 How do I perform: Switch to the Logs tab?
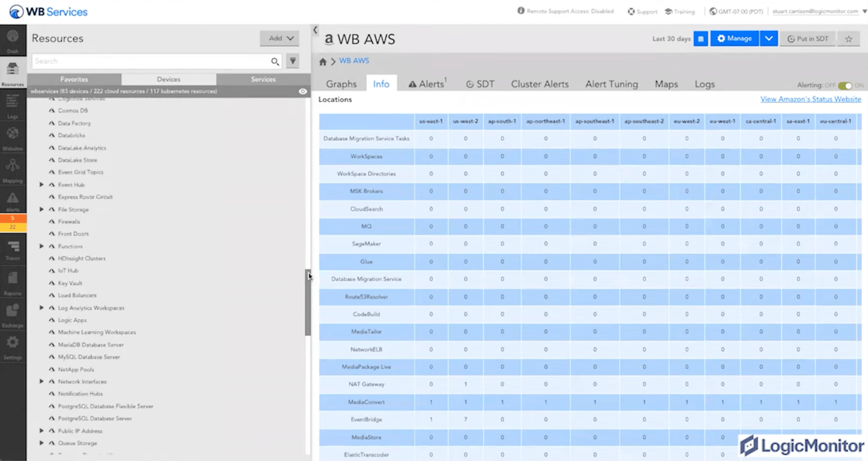(704, 84)
